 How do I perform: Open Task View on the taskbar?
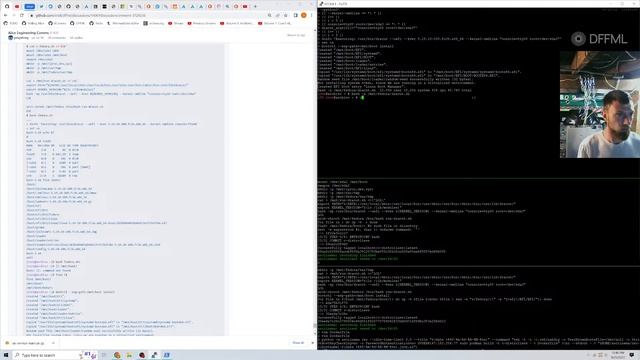pos(104,355)
